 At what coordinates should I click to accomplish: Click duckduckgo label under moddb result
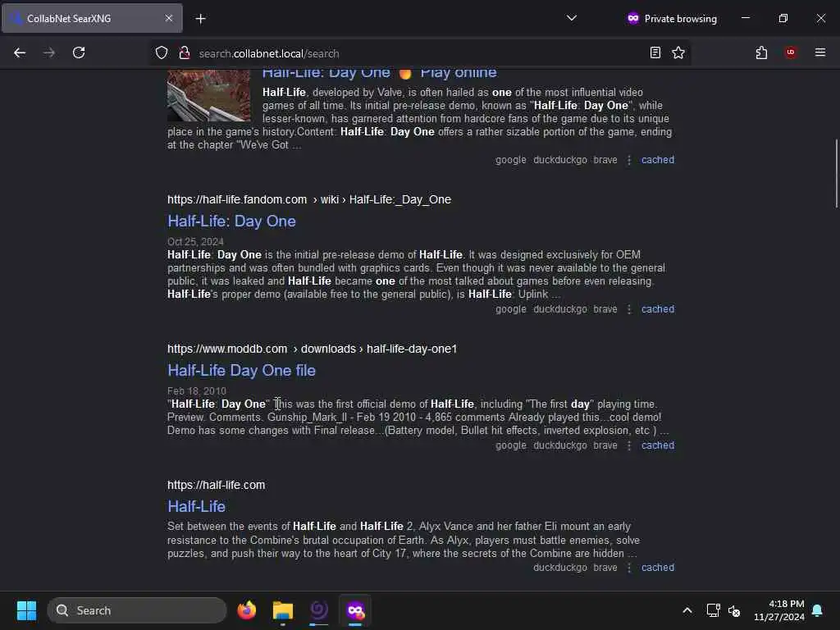[x=559, y=445]
